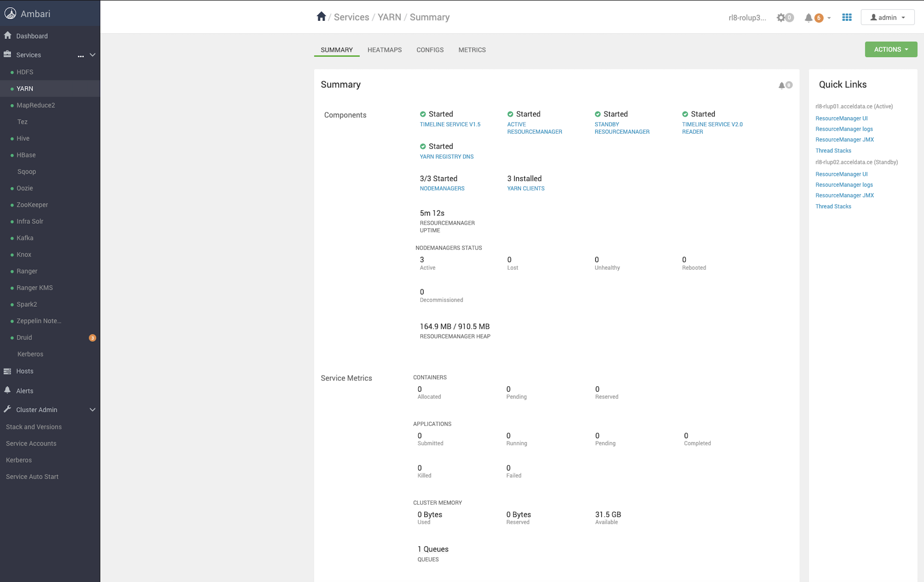924x582 pixels.
Task: Open ACTIVE RESOURCEMANAGER component link
Action: point(534,128)
